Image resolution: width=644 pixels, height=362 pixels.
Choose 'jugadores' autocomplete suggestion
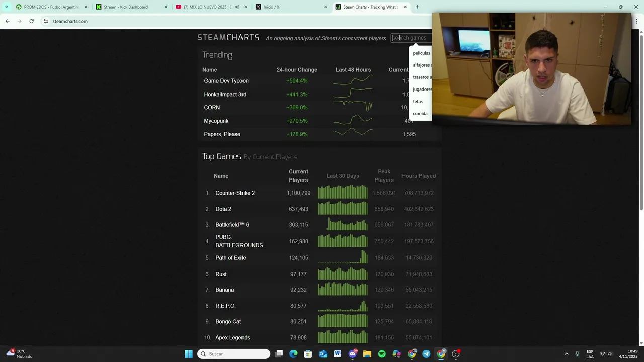pos(422,89)
